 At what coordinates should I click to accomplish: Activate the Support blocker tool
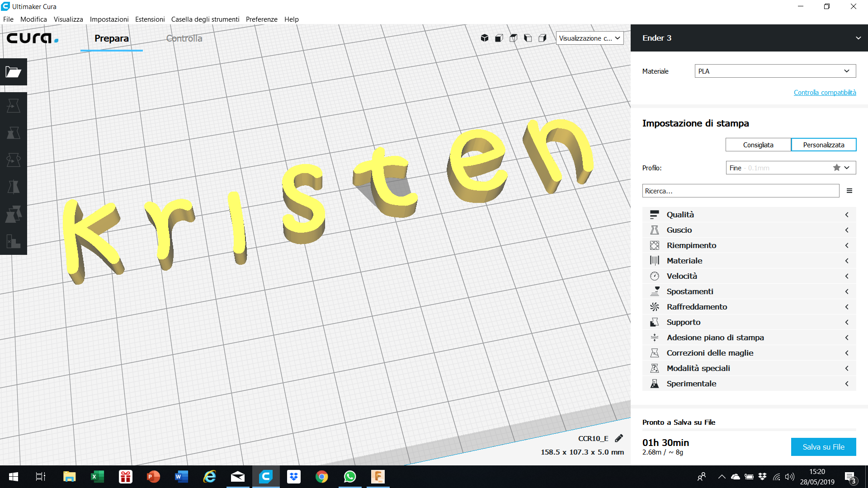13,242
